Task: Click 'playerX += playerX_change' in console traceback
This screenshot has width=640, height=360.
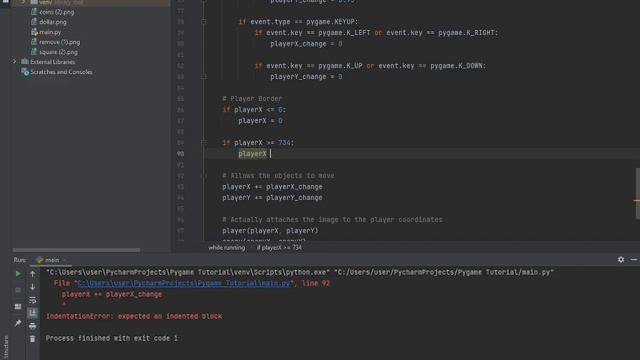Action: pos(112,294)
